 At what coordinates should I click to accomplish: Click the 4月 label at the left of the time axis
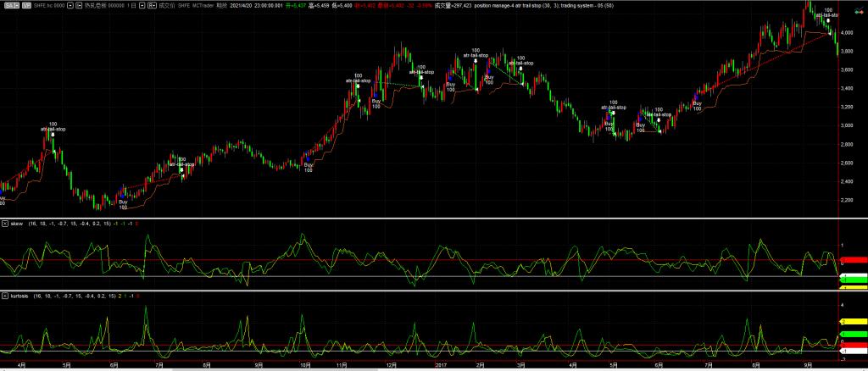click(20, 365)
